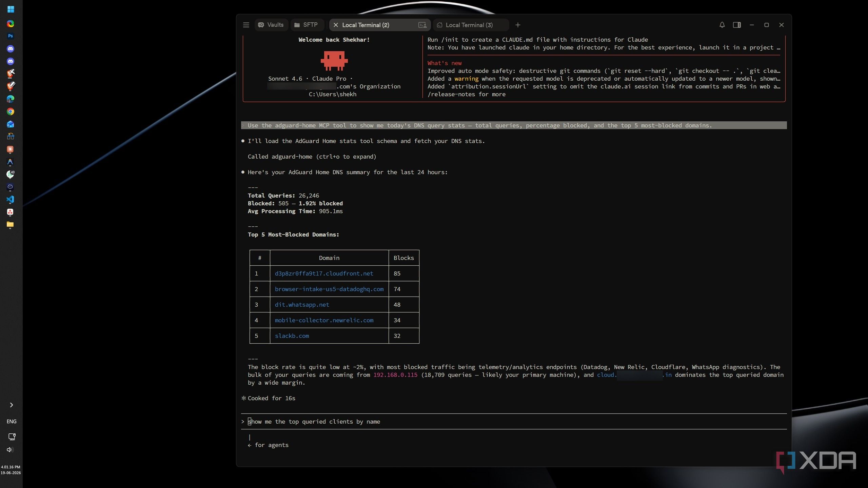The height and width of the screenshot is (488, 868).
Task: Open the two-windows snapshot taskbar icon
Action: 11,137
